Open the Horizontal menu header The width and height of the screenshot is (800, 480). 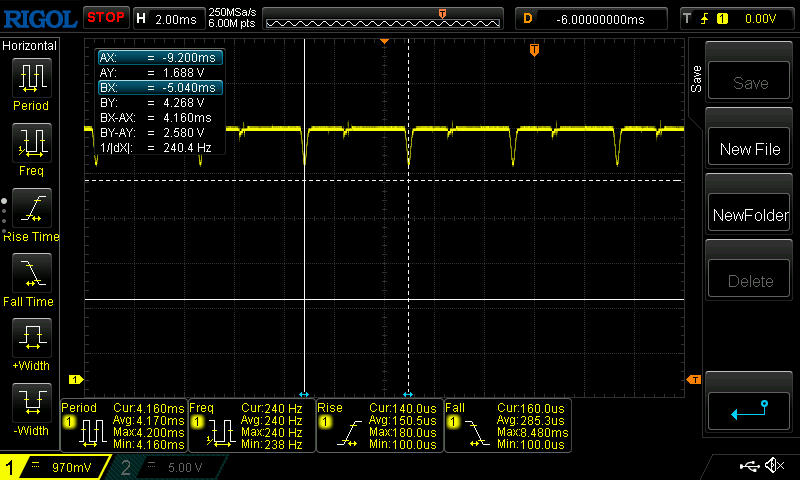(30, 46)
